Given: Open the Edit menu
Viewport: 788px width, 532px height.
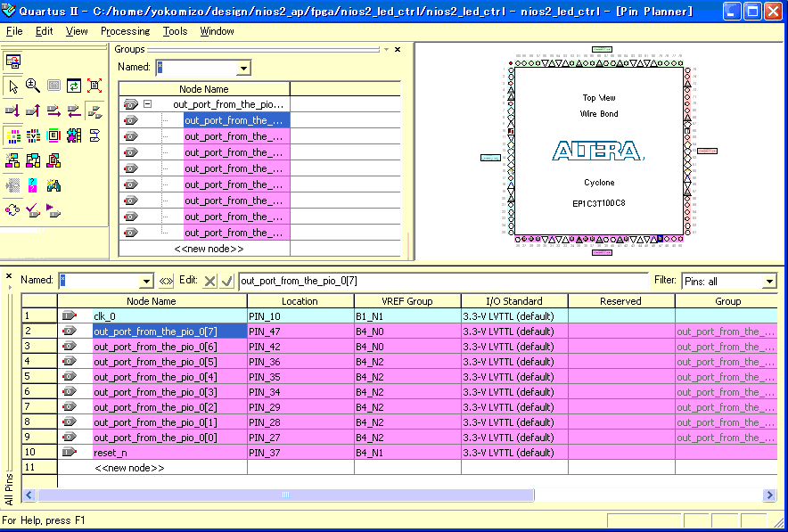Looking at the screenshot, I should coord(45,31).
